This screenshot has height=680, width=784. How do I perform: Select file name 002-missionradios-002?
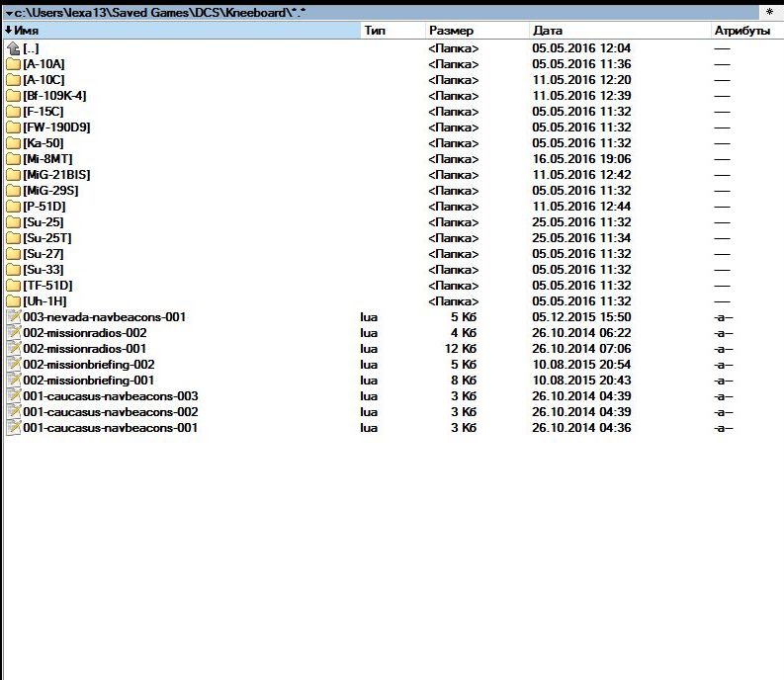point(85,333)
